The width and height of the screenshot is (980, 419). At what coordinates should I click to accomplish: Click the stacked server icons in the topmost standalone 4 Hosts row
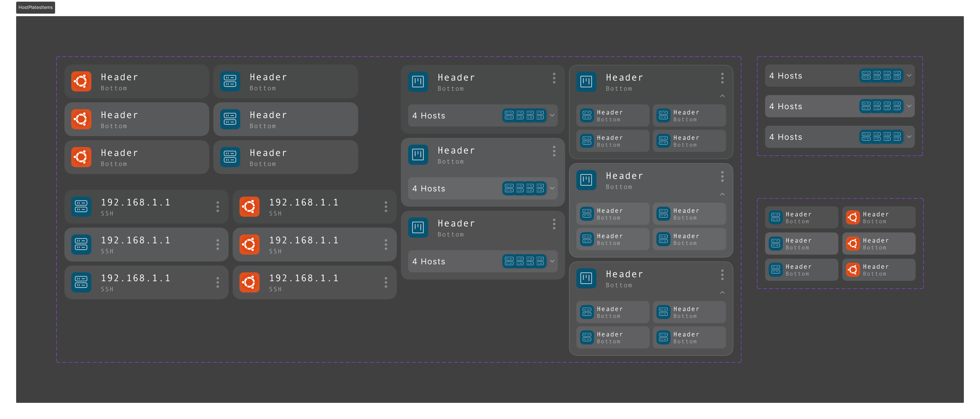(x=881, y=76)
